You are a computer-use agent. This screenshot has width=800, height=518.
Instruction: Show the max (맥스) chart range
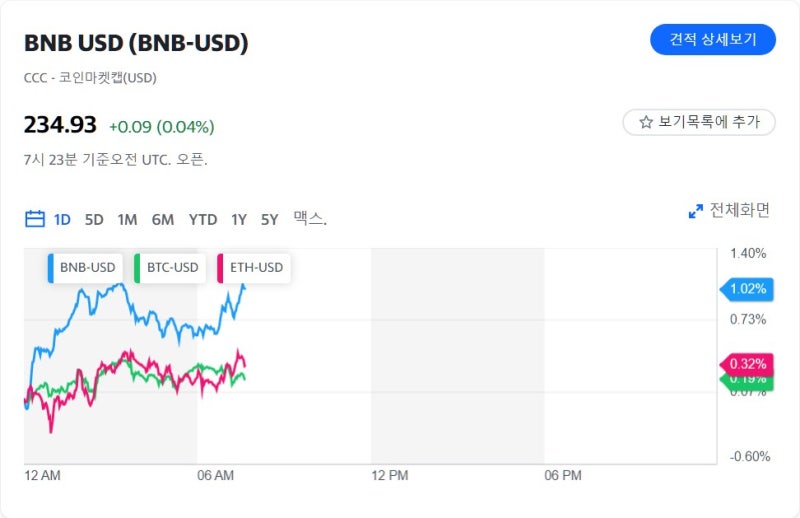coord(310,219)
